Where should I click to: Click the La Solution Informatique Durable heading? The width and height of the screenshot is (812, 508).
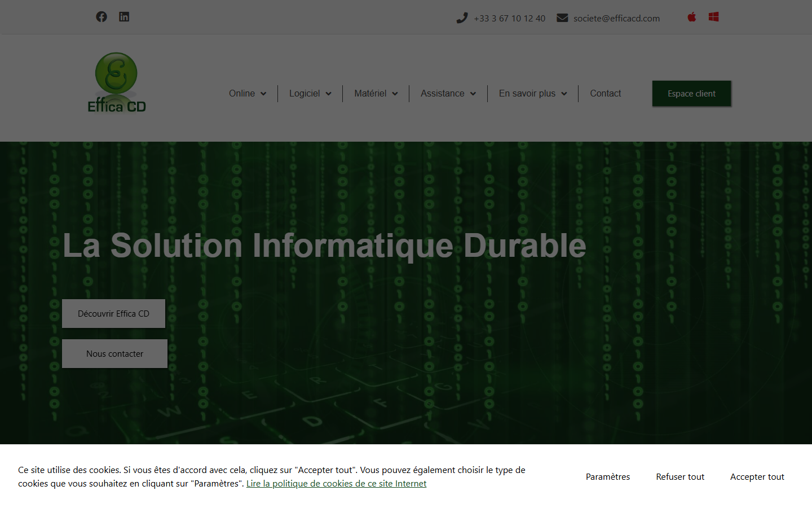(x=324, y=246)
